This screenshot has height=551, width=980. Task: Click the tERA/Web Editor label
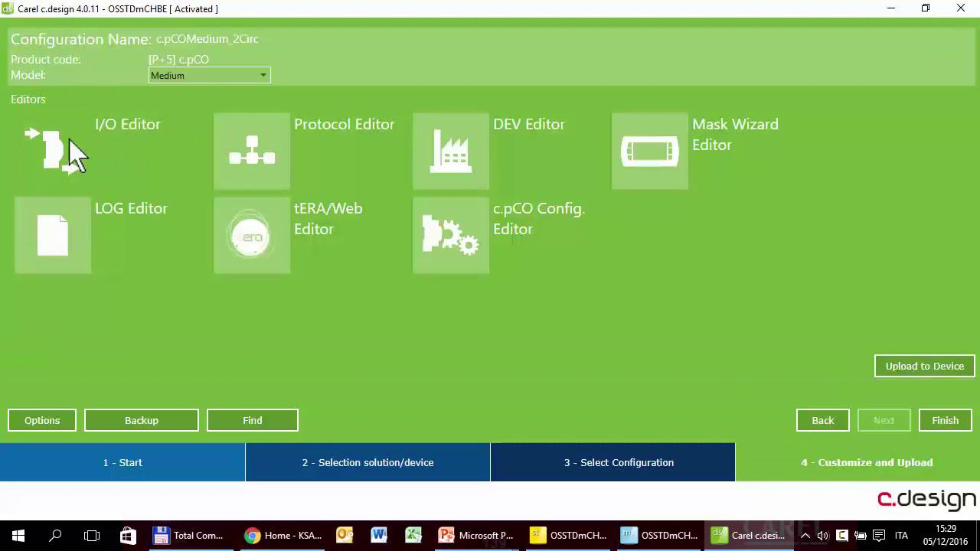328,219
